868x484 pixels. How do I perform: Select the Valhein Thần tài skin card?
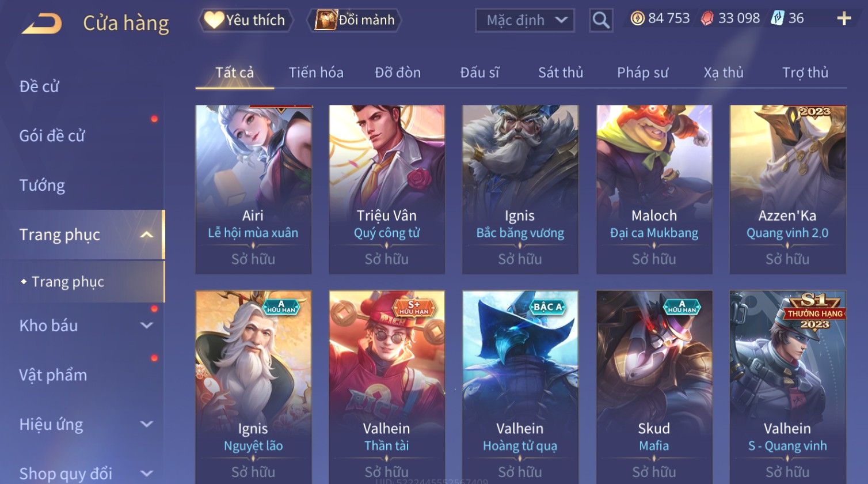pyautogui.click(x=387, y=387)
